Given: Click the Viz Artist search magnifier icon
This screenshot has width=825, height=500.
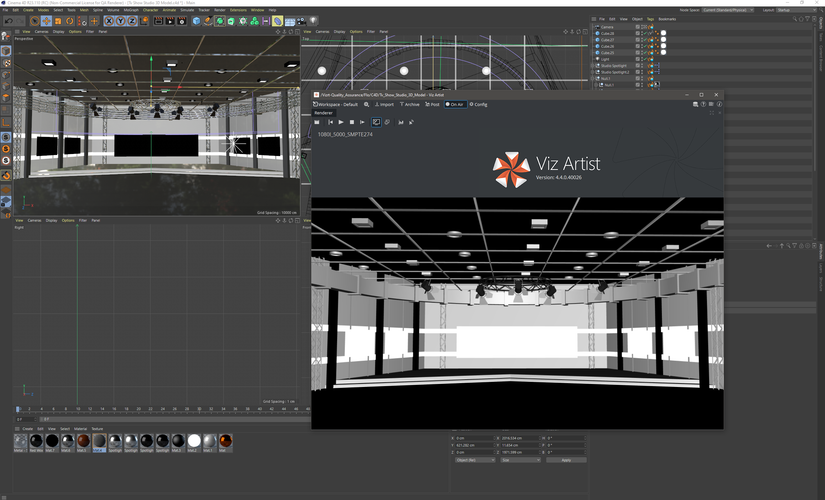Looking at the screenshot, I should 366,104.
